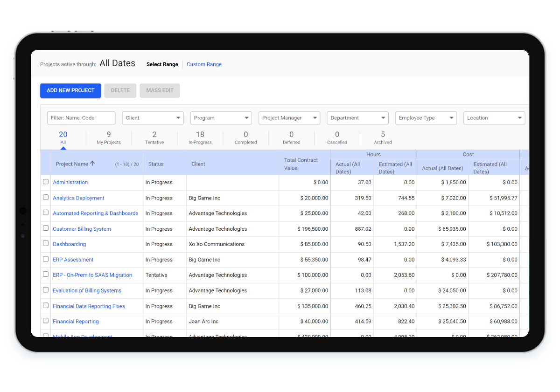Open the ERP Assessment project
Viewport: 560px width, 392px height.
(73, 260)
